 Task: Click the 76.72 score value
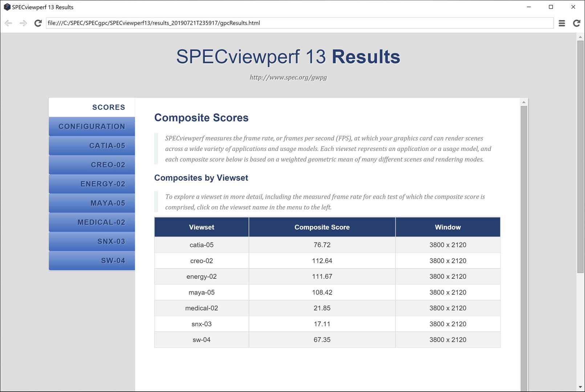coord(322,245)
